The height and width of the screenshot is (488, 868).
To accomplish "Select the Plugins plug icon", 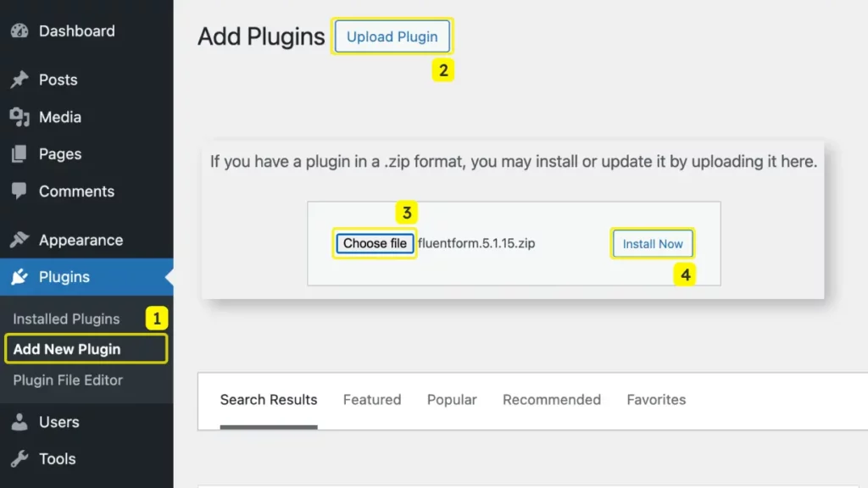I will pos(19,277).
